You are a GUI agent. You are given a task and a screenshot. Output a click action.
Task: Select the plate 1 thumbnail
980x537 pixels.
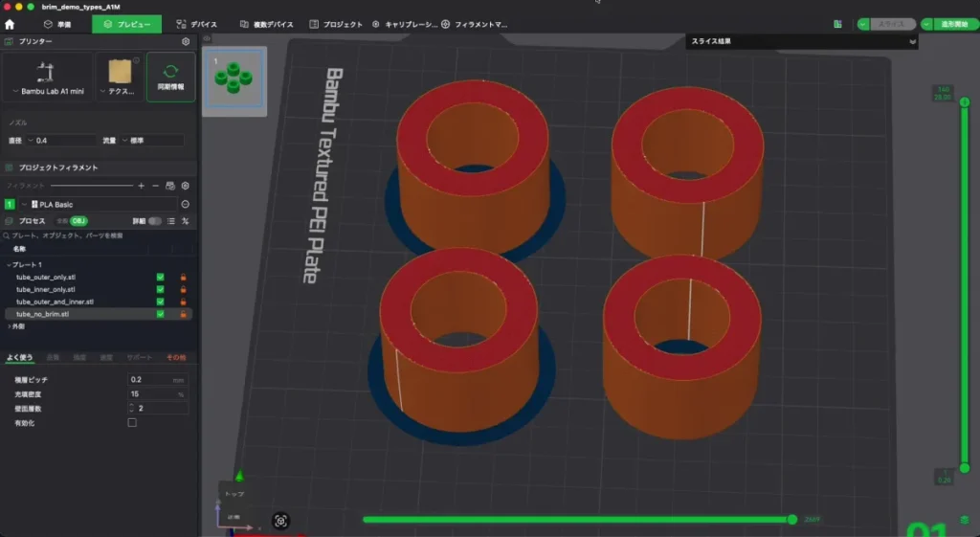pyautogui.click(x=234, y=80)
